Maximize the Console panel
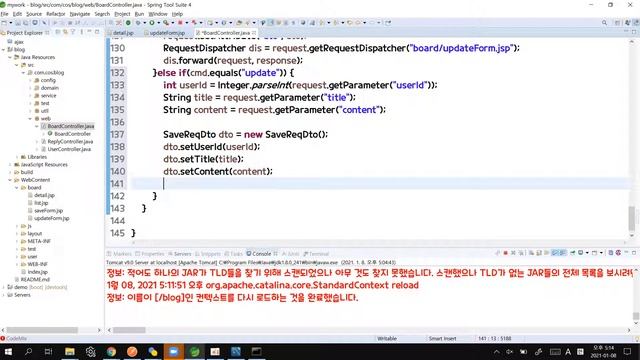The height and width of the screenshot is (360, 640). [x=634, y=253]
